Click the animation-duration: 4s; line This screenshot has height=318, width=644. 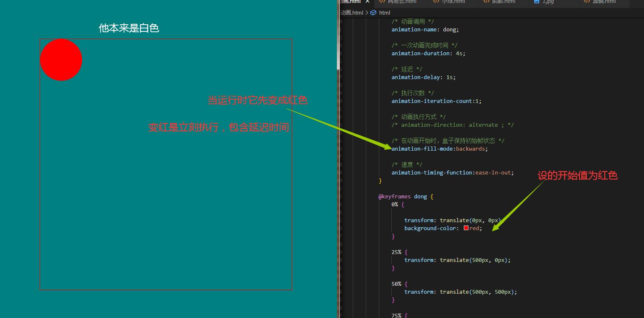click(428, 53)
